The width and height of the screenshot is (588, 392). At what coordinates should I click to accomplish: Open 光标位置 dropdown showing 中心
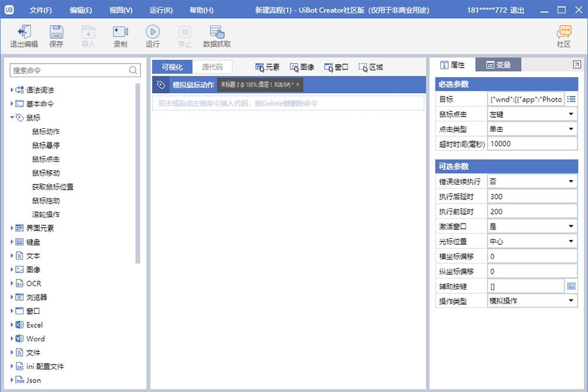pyautogui.click(x=532, y=241)
